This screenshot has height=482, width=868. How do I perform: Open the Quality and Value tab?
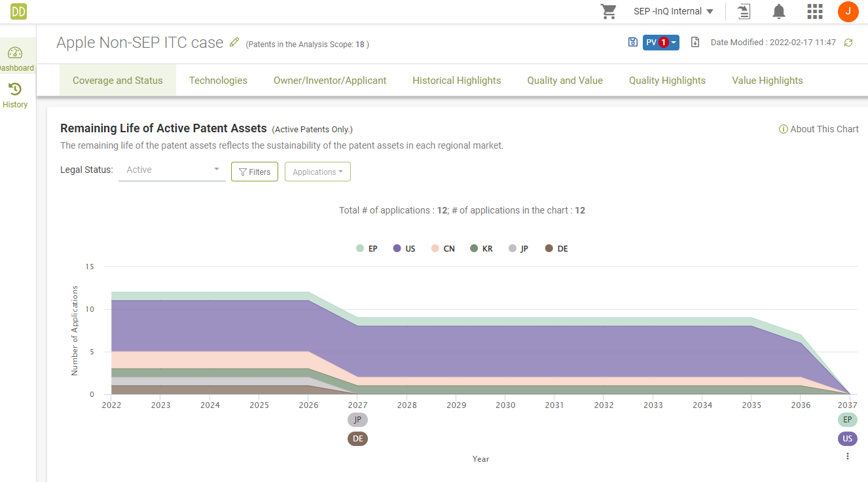565,81
